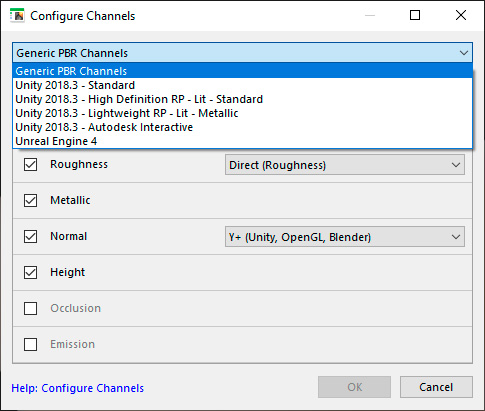Enable the Emission channel checkbox
485x411 pixels.
point(30,344)
